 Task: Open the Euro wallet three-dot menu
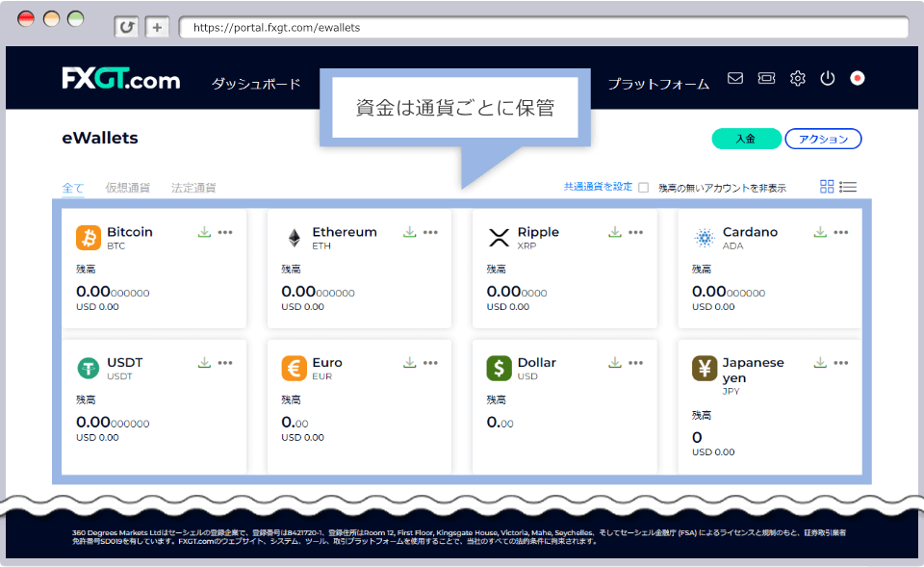tap(431, 363)
